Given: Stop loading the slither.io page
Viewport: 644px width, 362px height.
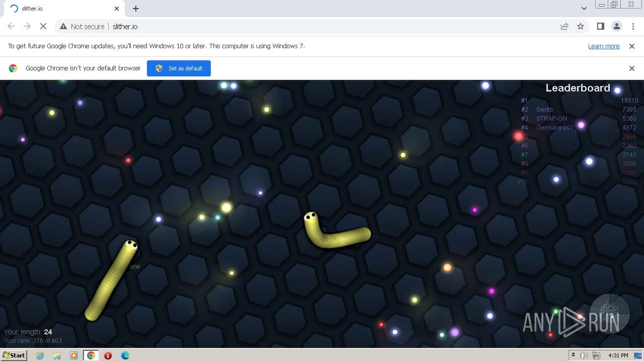Looking at the screenshot, I should tap(43, 26).
